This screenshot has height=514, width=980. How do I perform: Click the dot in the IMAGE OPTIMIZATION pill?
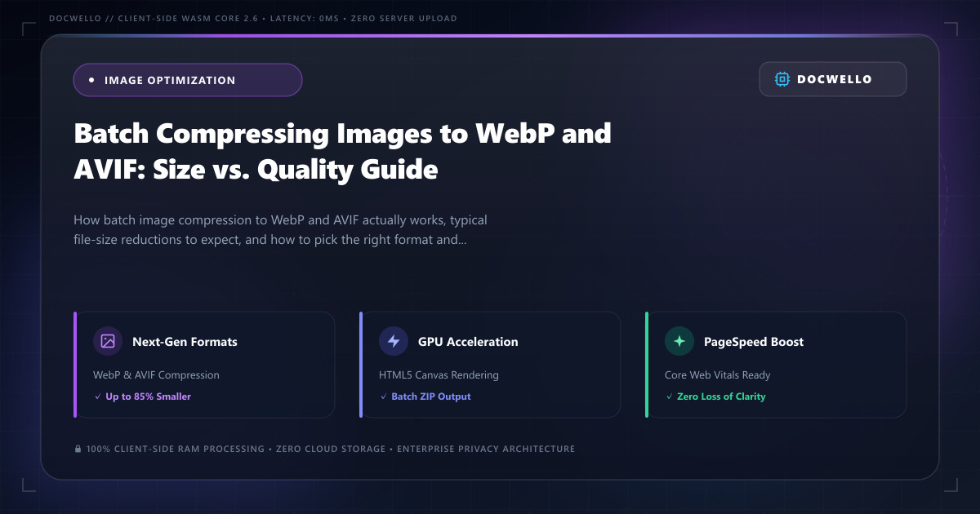pyautogui.click(x=91, y=80)
